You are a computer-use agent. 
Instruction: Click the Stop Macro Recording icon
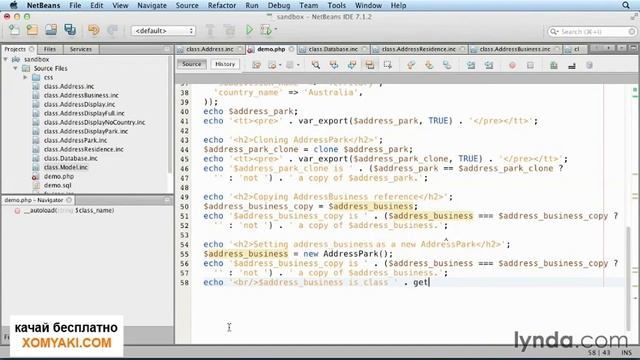pos(530,65)
